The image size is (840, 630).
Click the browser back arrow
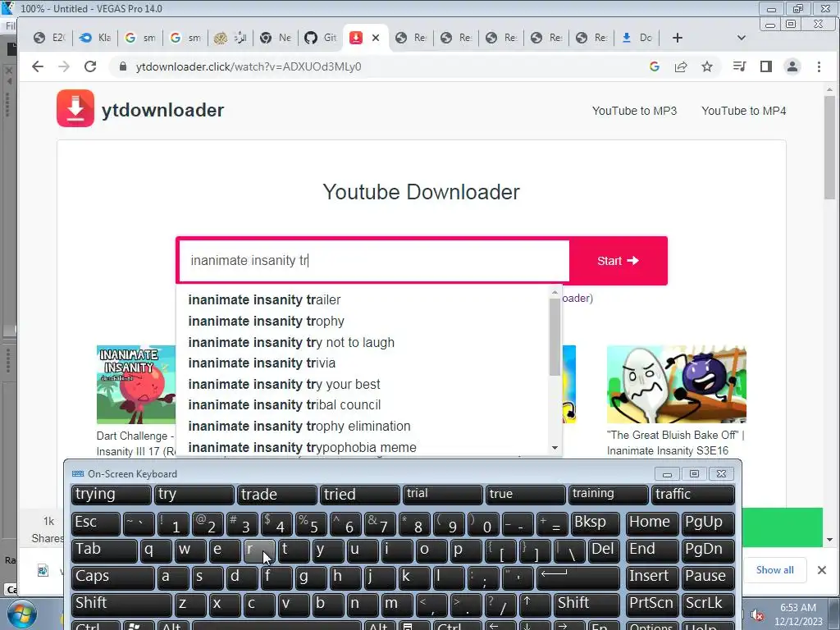[x=38, y=66]
